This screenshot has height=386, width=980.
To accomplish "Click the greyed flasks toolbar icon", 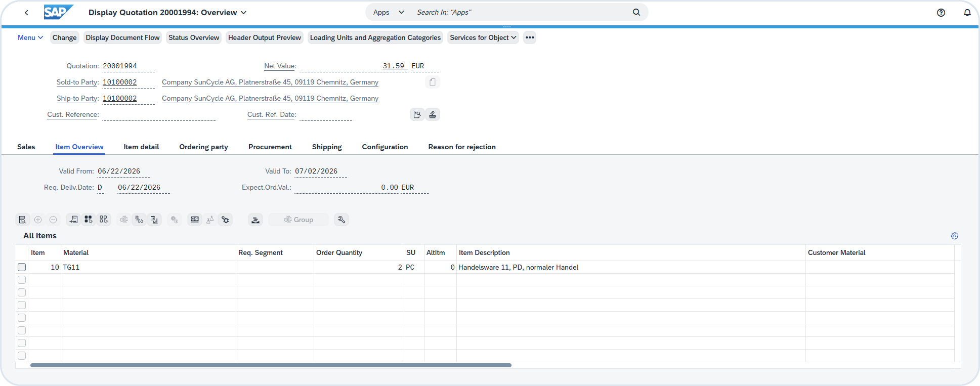I will tap(210, 220).
